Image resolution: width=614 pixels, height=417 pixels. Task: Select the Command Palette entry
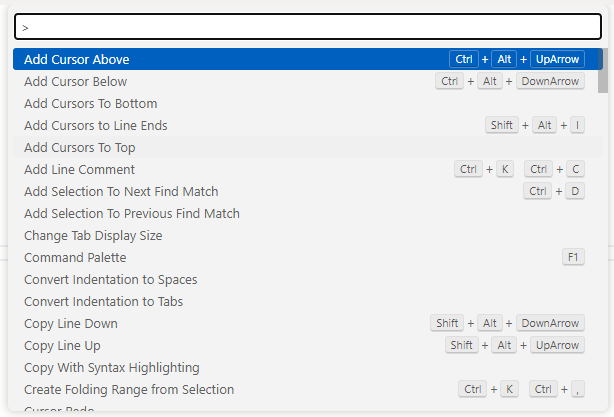point(75,258)
